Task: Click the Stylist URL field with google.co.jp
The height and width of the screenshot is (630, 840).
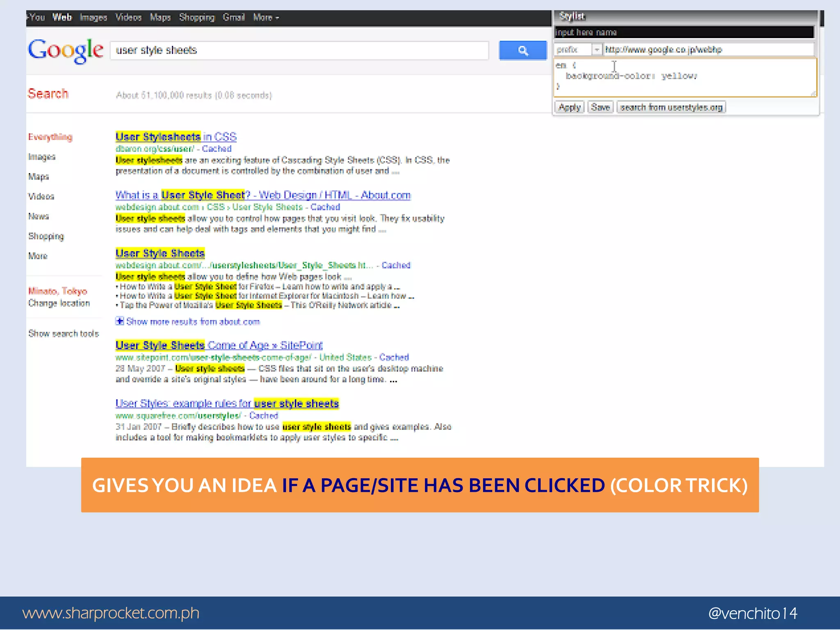Action: [x=709, y=50]
